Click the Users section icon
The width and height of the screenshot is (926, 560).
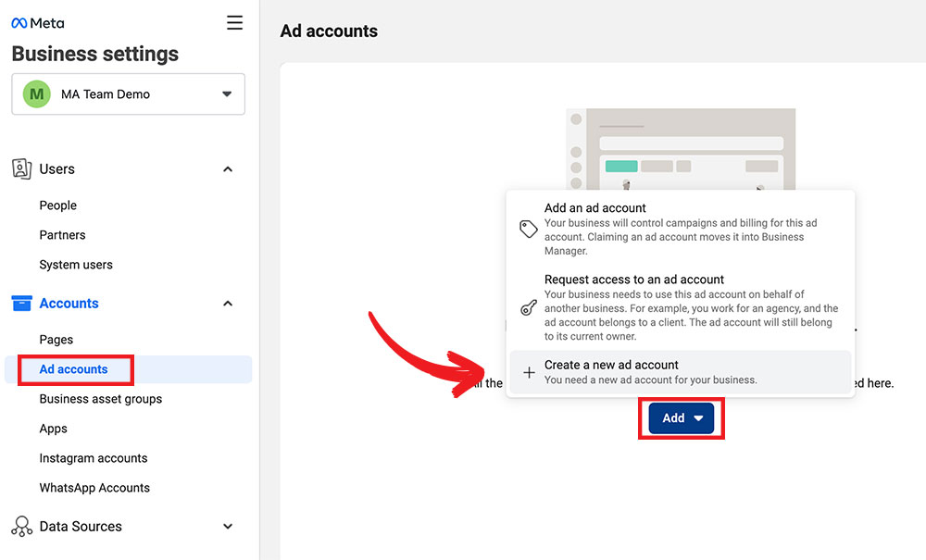[21, 169]
